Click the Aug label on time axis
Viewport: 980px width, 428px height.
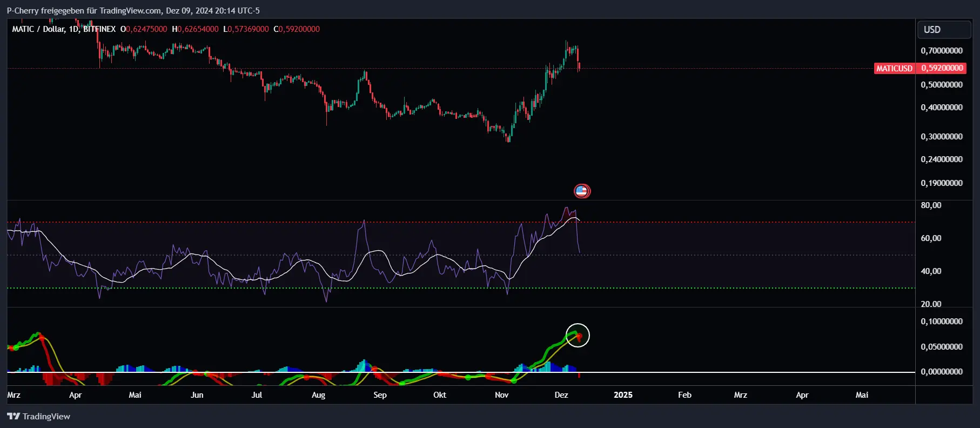click(x=319, y=395)
